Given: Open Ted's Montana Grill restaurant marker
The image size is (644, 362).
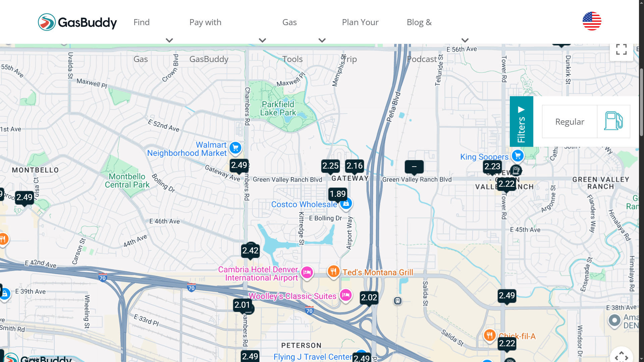Looking at the screenshot, I should tap(333, 271).
